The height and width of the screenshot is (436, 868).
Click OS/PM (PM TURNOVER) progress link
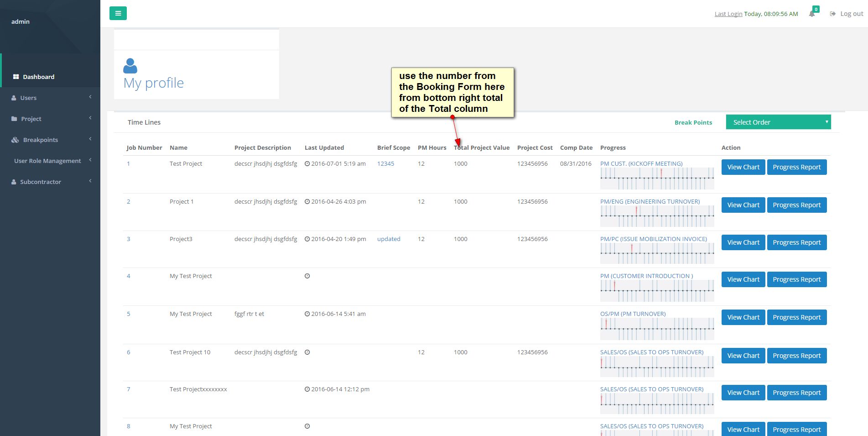(x=633, y=314)
